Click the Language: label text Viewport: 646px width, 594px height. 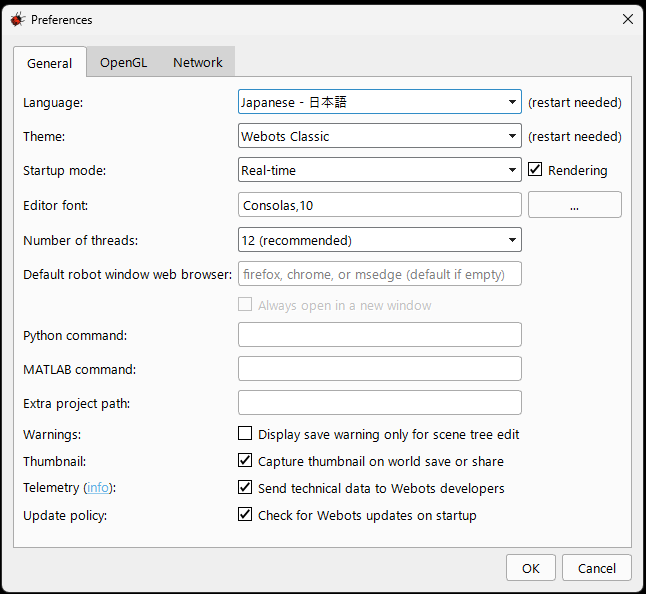[53, 103]
